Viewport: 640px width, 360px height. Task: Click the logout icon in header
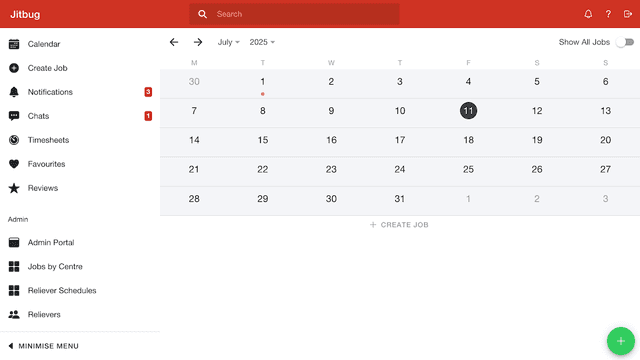tap(628, 14)
